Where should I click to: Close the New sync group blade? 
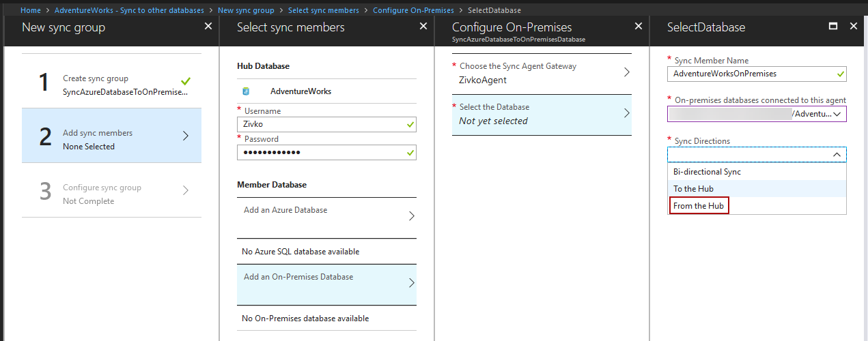tap(208, 27)
